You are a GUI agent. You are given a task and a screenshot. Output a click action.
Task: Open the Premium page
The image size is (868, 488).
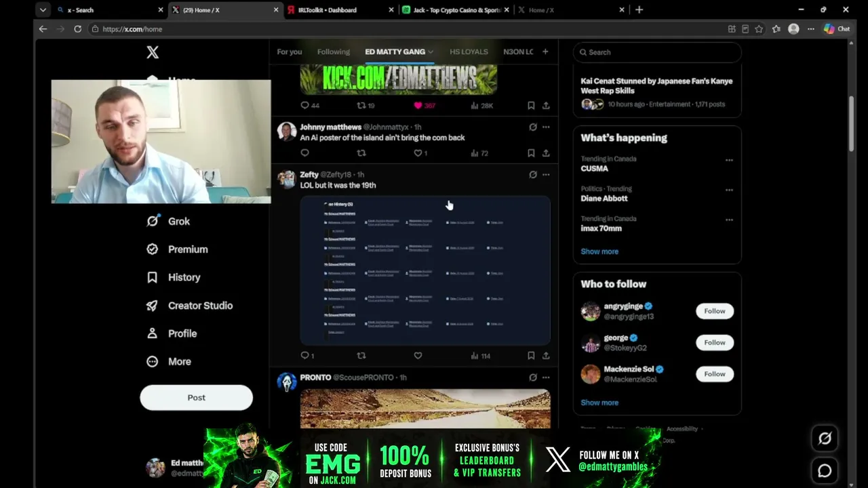coord(178,249)
